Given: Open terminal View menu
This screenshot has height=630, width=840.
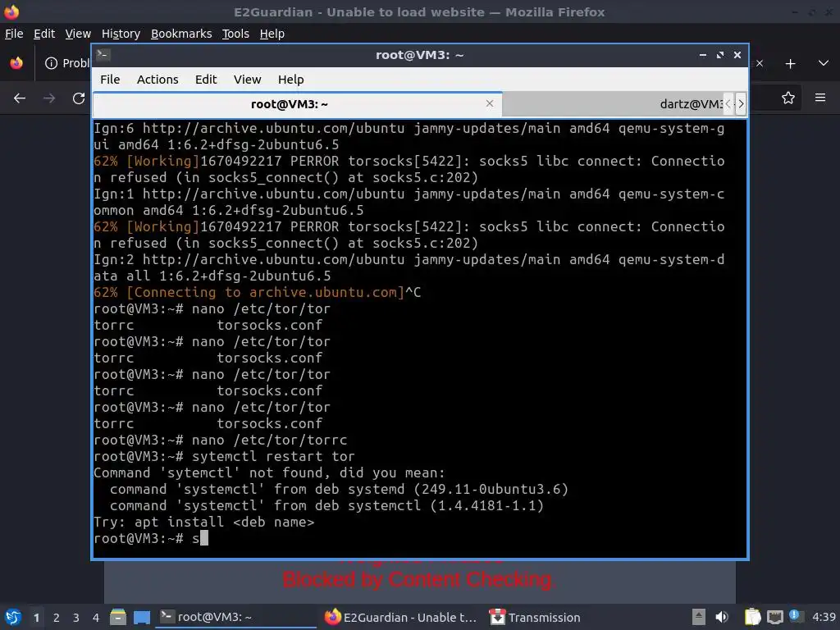Looking at the screenshot, I should pos(247,80).
